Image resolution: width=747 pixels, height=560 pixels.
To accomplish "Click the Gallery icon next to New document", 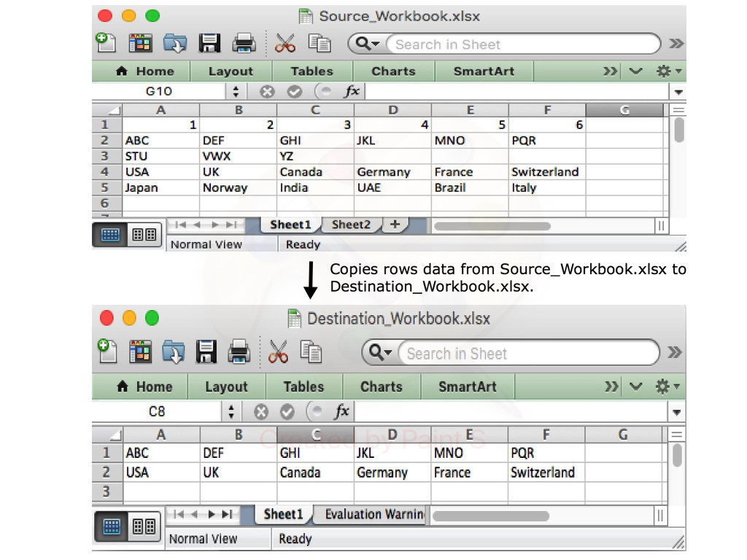I will (141, 43).
